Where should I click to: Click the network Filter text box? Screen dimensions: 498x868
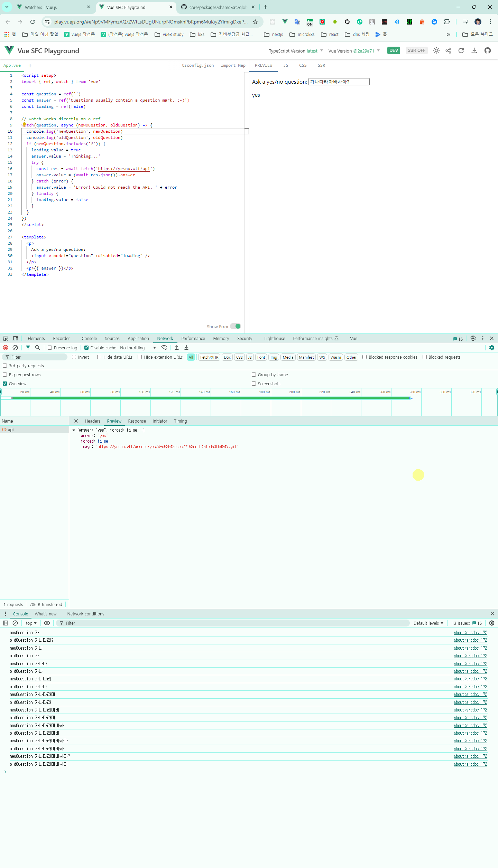pyautogui.click(x=35, y=357)
